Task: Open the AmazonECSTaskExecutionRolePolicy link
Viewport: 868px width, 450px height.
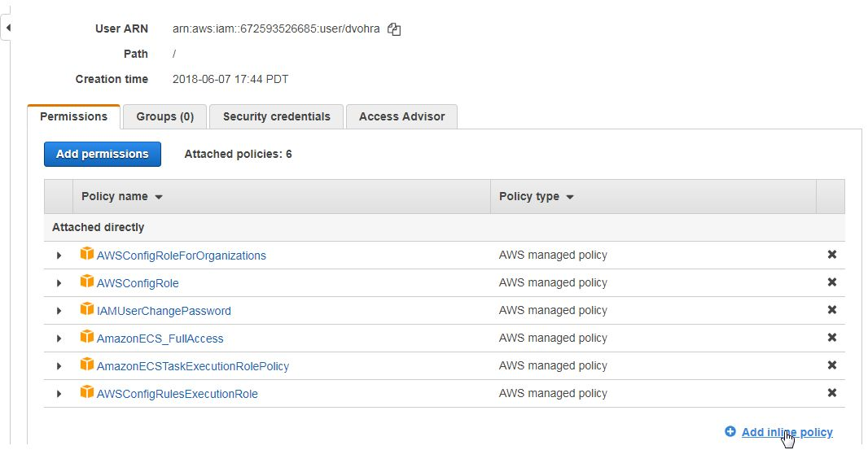Action: pyautogui.click(x=193, y=366)
